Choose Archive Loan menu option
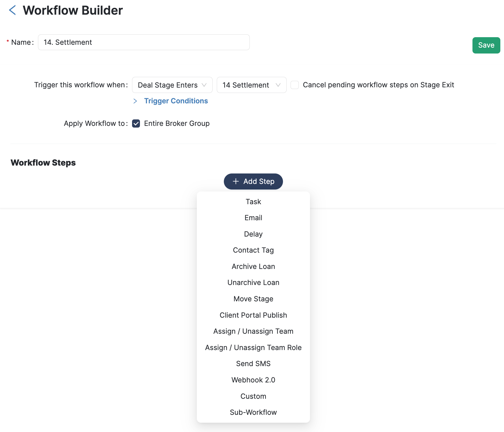This screenshot has height=432, width=504. [x=253, y=266]
